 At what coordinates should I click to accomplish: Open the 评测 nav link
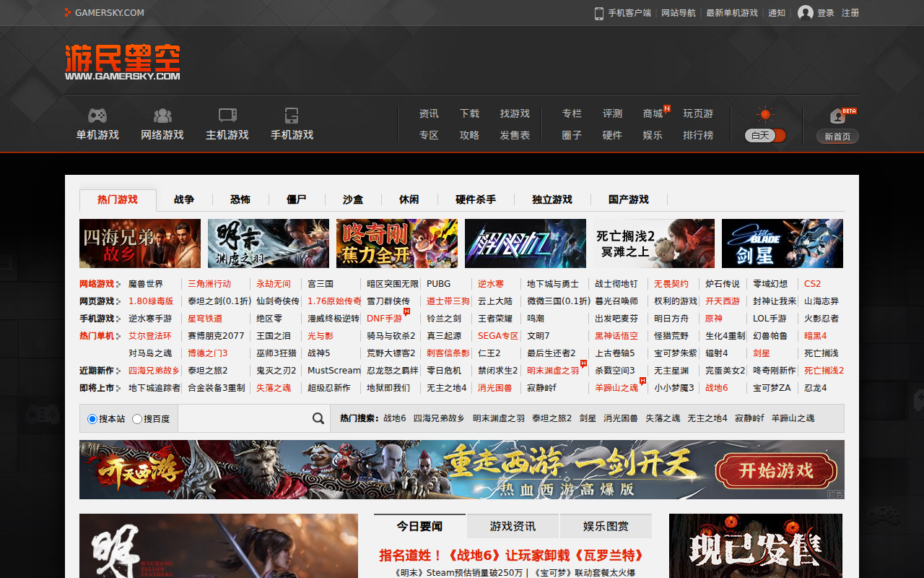[x=612, y=113]
